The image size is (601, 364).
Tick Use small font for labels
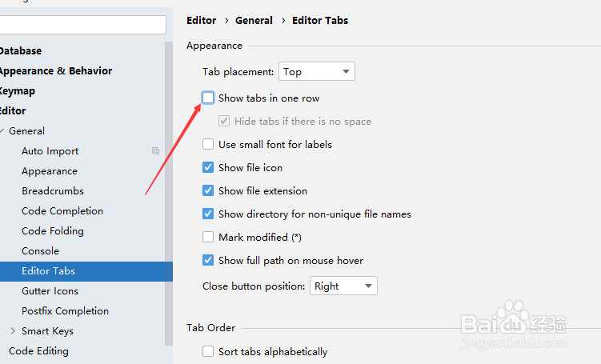click(x=208, y=145)
